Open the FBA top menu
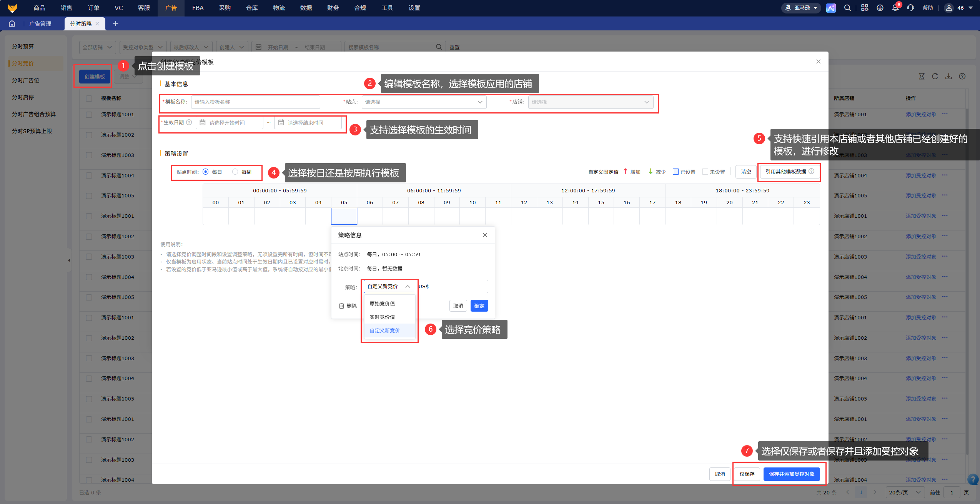Image resolution: width=980 pixels, height=504 pixels. tap(198, 8)
